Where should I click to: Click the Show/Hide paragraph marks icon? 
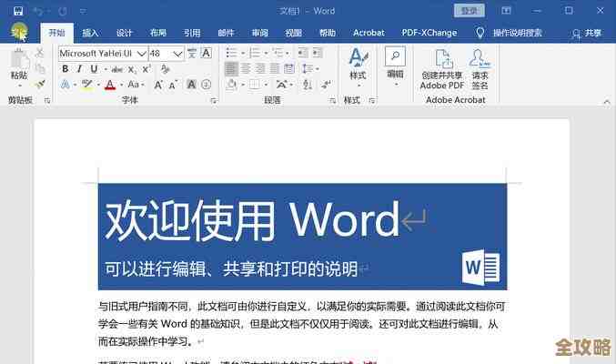coord(326,85)
